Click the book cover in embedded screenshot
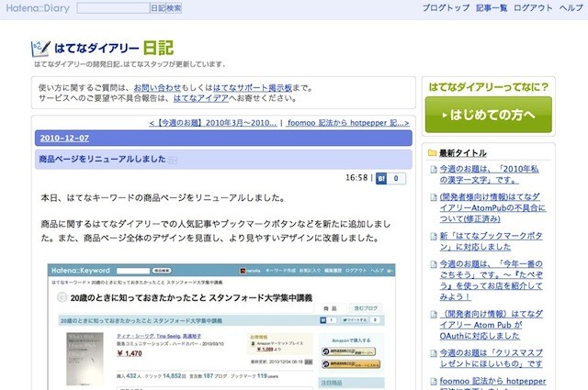 [85, 359]
